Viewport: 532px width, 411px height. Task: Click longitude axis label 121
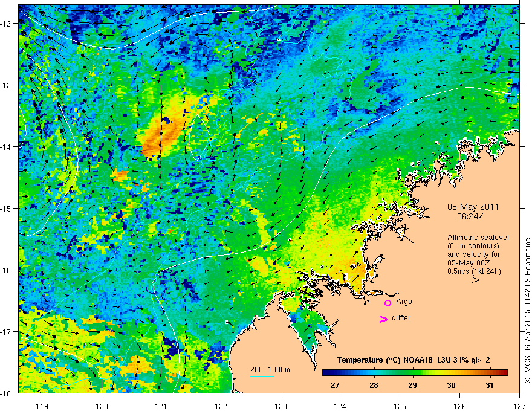[x=161, y=406]
